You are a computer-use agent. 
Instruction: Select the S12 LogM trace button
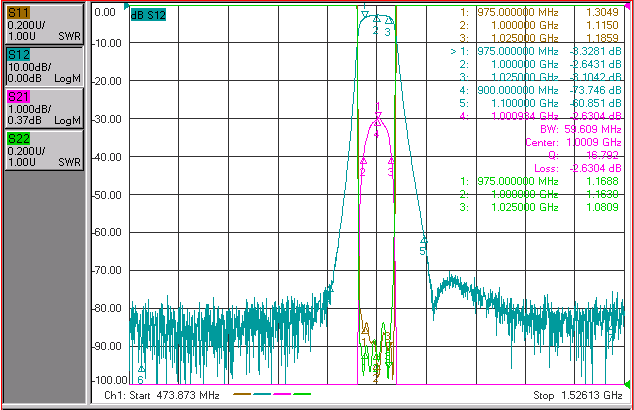point(44,67)
